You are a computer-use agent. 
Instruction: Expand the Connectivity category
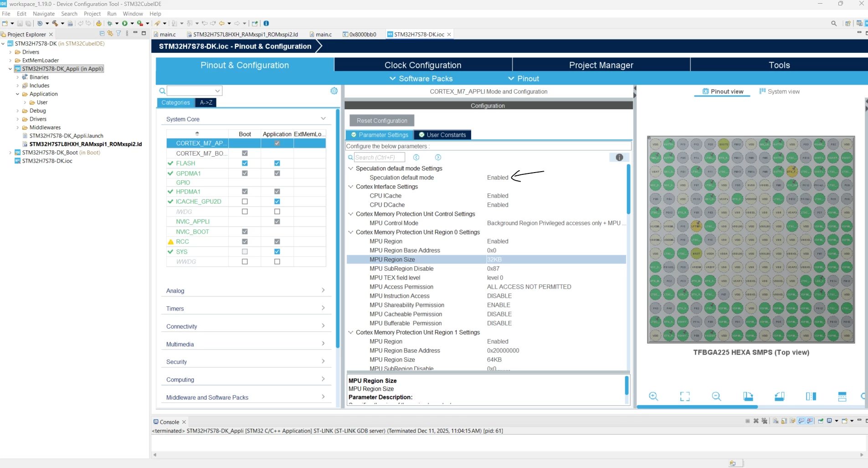[323, 326]
